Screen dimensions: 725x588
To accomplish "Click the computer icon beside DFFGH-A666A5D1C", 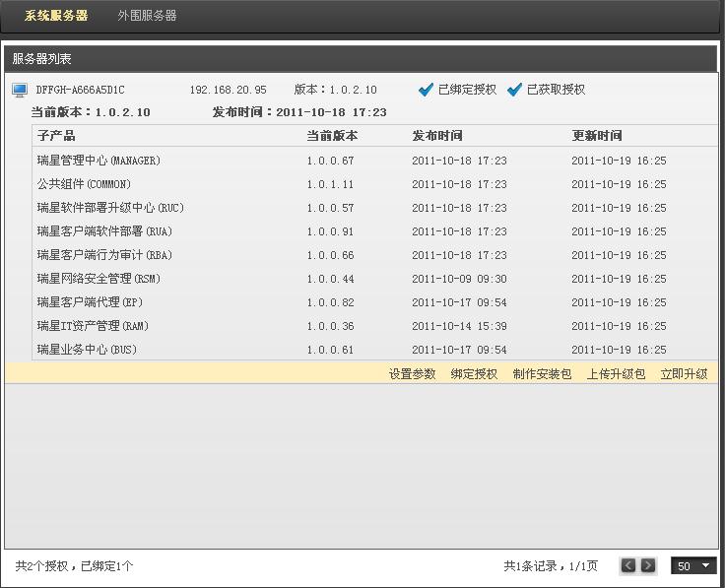I will point(20,90).
